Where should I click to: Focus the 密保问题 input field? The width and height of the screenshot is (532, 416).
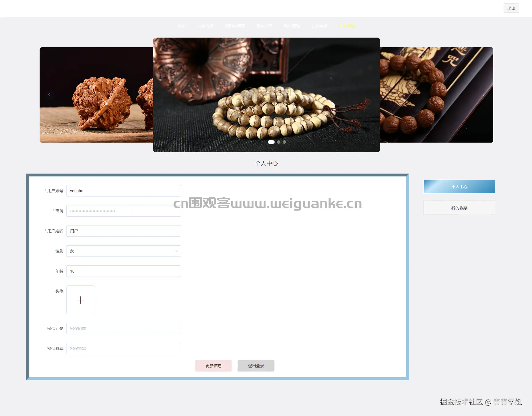point(124,328)
